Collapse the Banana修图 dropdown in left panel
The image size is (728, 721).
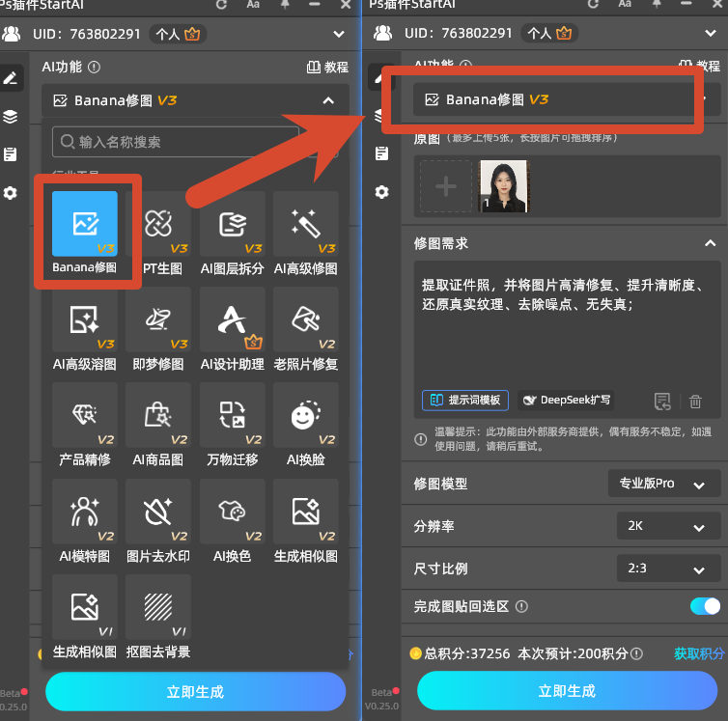coord(328,100)
